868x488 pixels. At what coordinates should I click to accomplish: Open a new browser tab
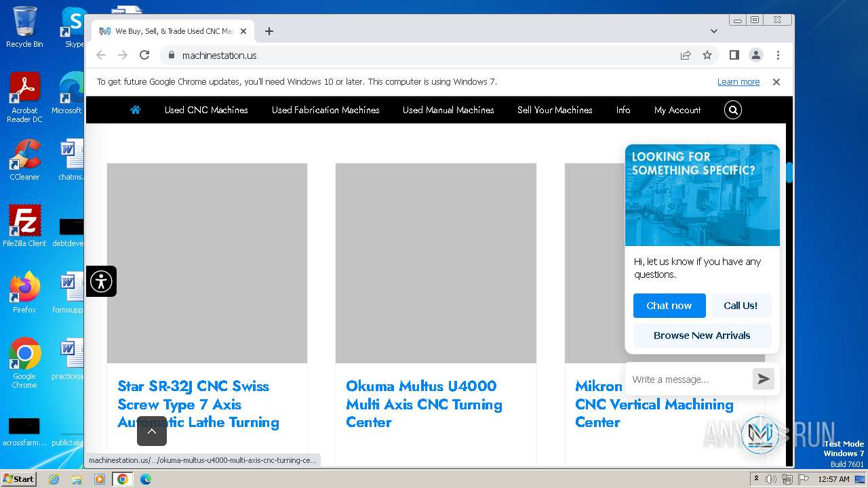coord(269,31)
